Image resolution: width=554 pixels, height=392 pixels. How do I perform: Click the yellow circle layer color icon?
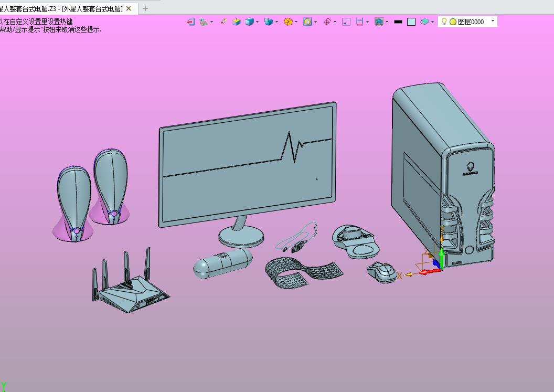pos(453,22)
